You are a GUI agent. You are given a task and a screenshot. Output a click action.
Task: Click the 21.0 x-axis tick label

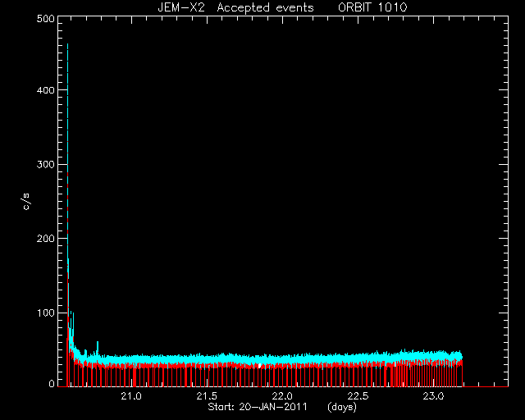(131, 396)
